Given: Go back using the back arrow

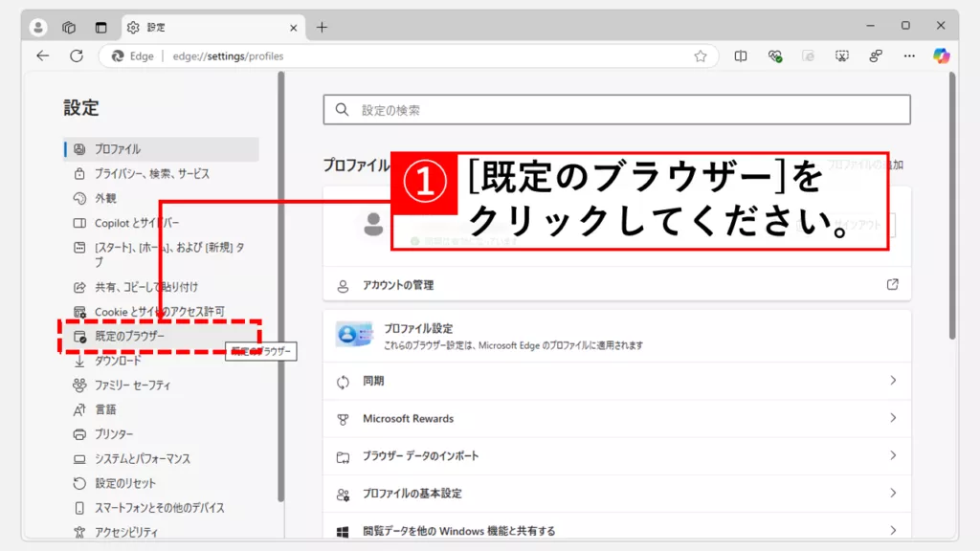Looking at the screenshot, I should [43, 55].
